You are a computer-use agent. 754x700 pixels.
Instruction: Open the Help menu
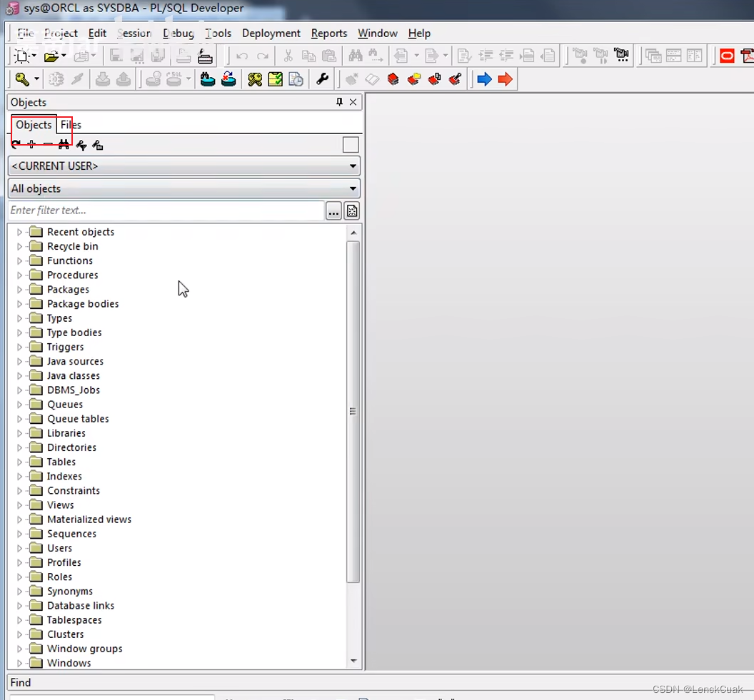(419, 33)
